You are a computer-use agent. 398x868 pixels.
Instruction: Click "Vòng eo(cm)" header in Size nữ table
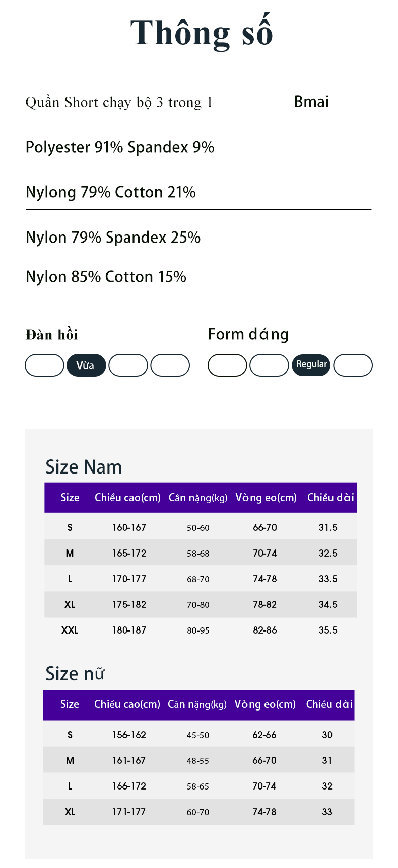coord(265,704)
